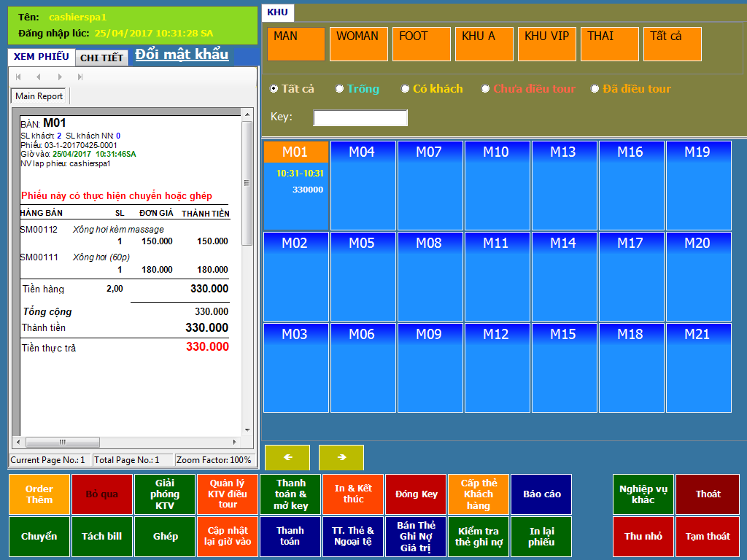Select occupied table M01

(295, 185)
